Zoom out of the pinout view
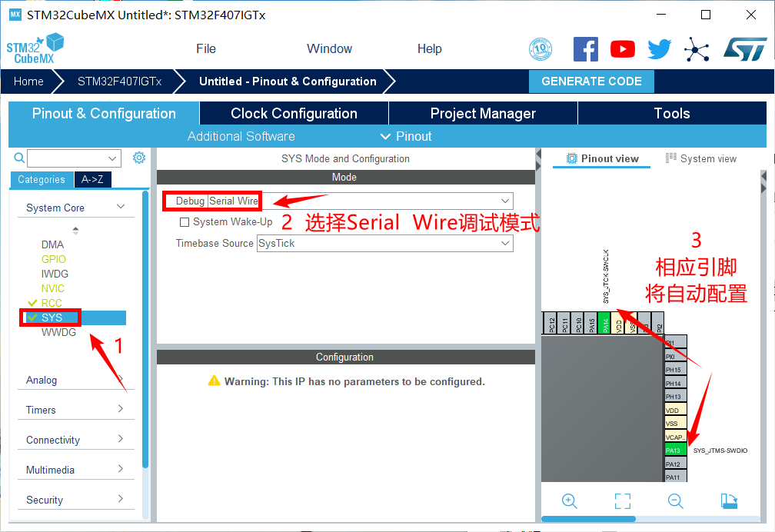The image size is (775, 532). pyautogui.click(x=676, y=501)
